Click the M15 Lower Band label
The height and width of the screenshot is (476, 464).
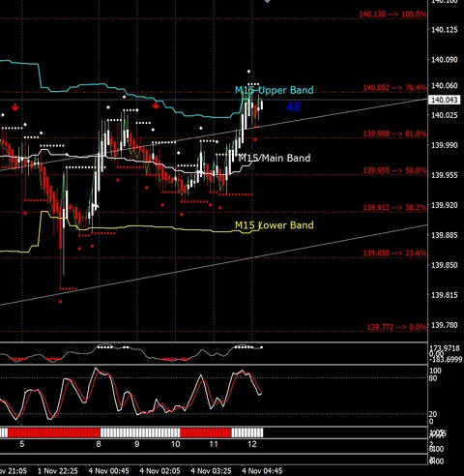[x=275, y=224]
